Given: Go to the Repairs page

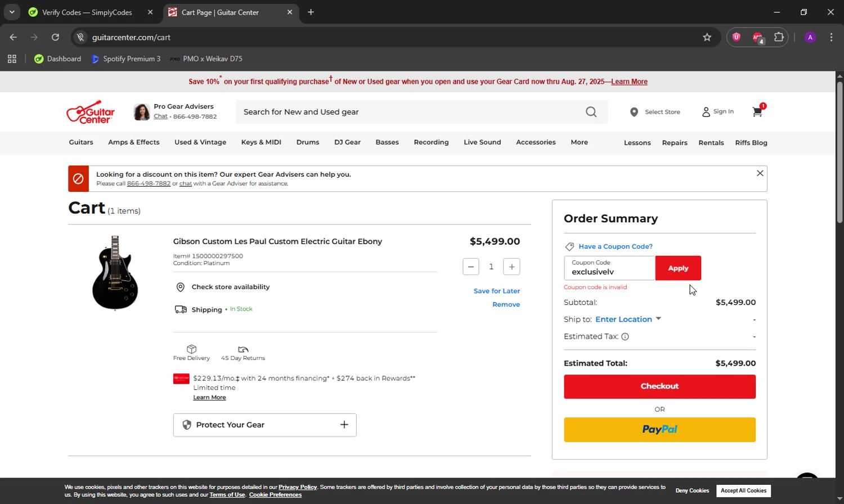Looking at the screenshot, I should click(675, 143).
